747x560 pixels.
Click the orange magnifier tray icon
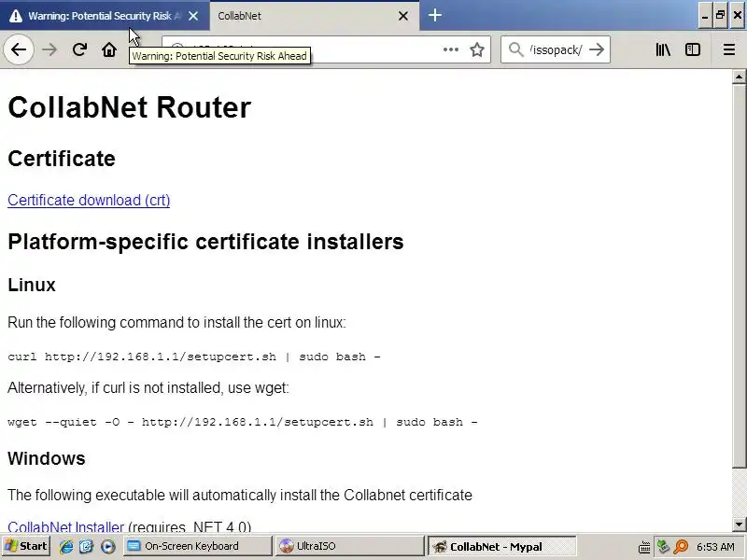click(x=681, y=547)
